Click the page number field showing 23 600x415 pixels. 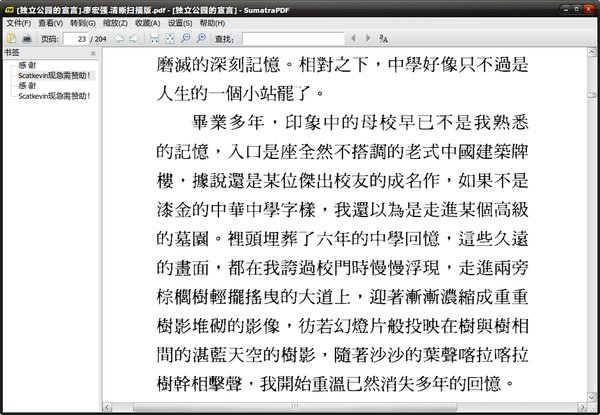76,39
